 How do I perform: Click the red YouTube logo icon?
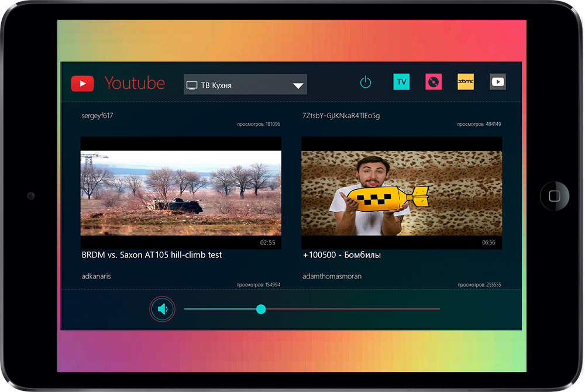coord(82,84)
